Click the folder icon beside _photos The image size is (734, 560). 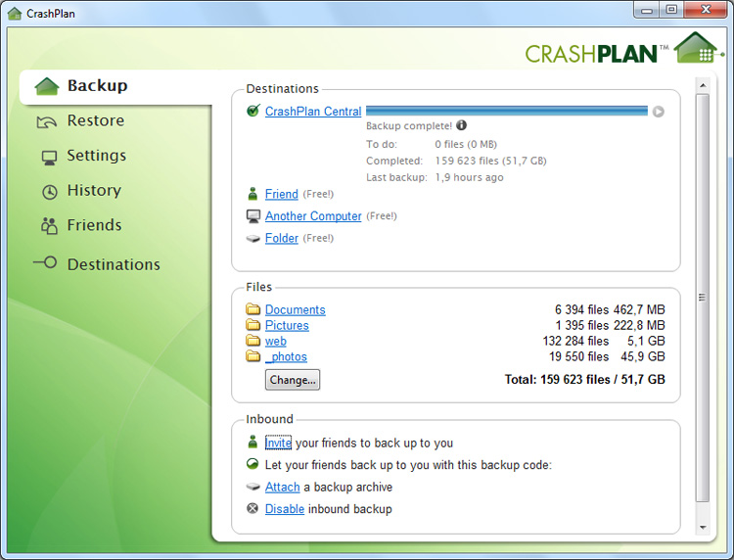tap(252, 356)
